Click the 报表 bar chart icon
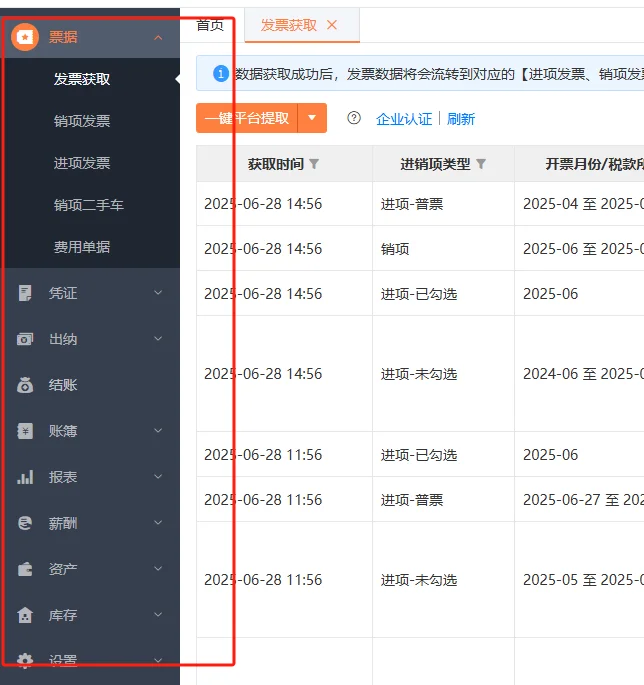The height and width of the screenshot is (685, 644). [25, 477]
